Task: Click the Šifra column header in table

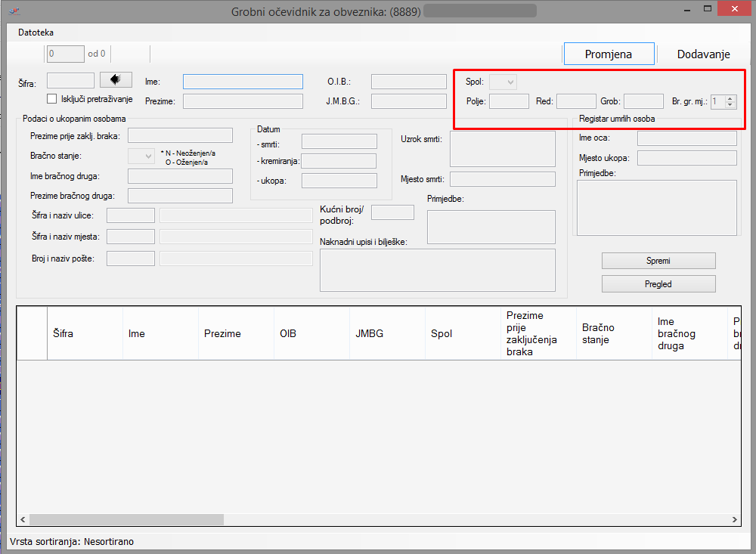Action: pyautogui.click(x=64, y=333)
